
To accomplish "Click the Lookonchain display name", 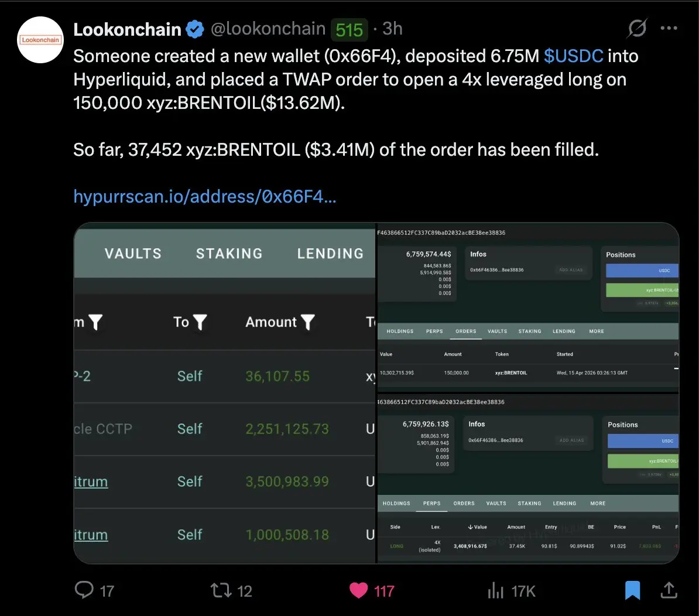I will point(127,29).
